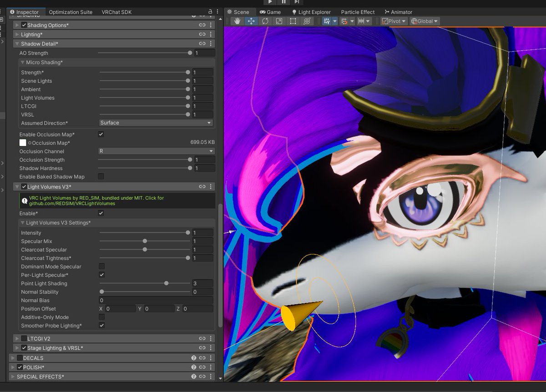The width and height of the screenshot is (546, 392).
Task: Click link icon on Shadow Detail header
Action: point(202,44)
